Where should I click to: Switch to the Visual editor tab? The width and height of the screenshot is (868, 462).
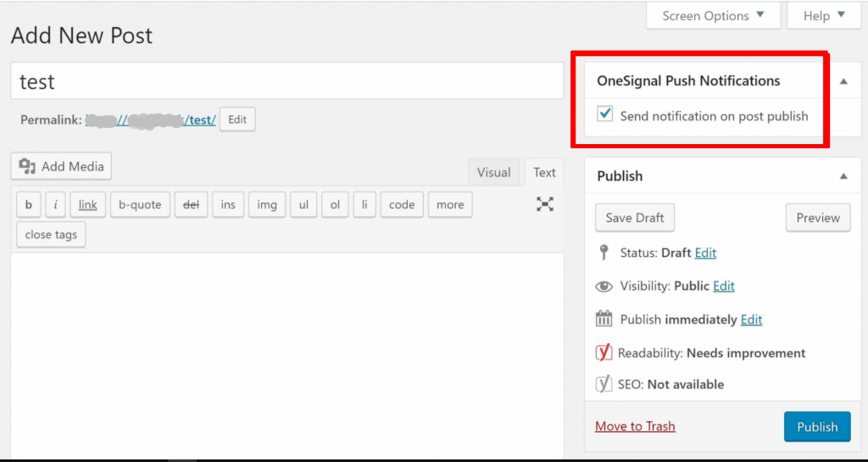pos(493,172)
